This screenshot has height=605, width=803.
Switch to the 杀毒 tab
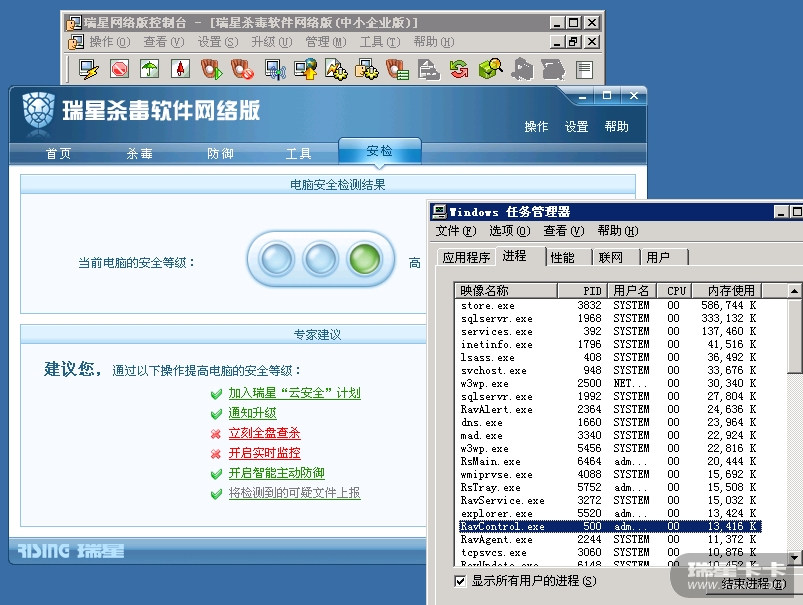click(x=139, y=154)
